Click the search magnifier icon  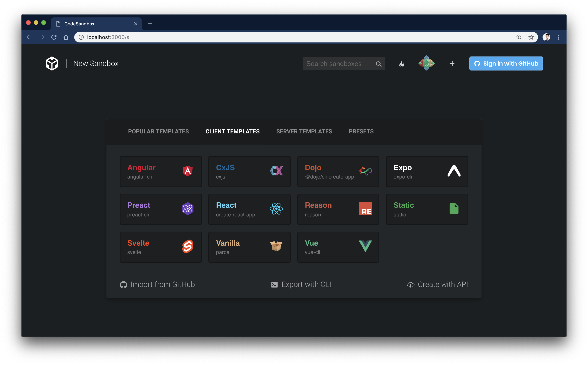coord(378,64)
